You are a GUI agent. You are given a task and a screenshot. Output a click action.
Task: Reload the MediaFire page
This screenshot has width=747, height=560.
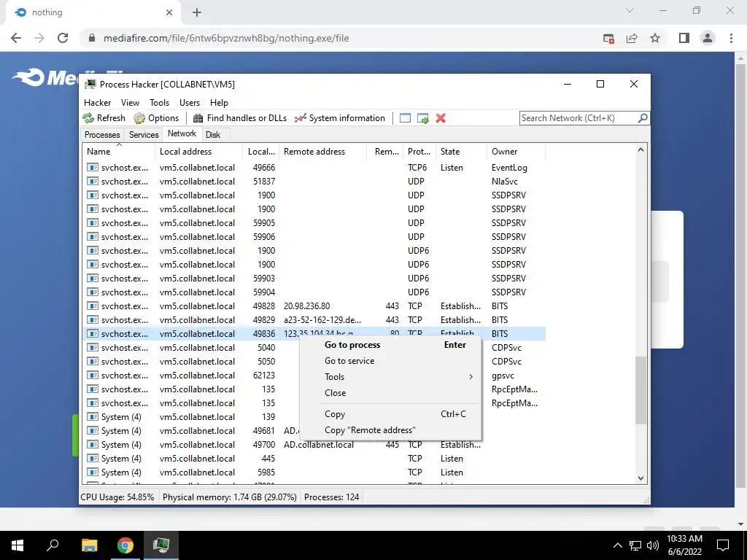[x=63, y=38]
